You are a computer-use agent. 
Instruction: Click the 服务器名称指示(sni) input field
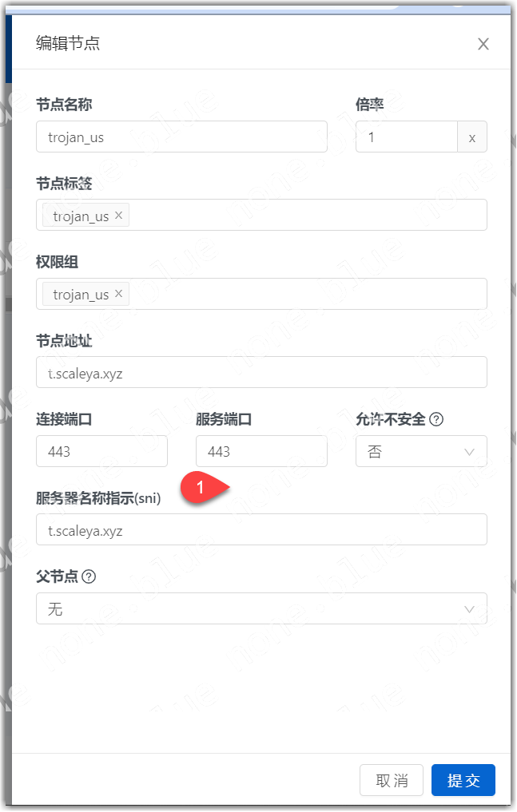261,530
